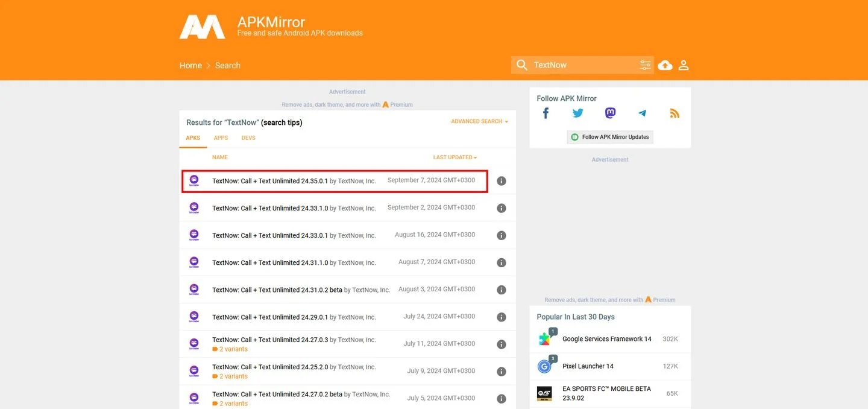
Task: Sort by Last Updated column
Action: click(455, 157)
